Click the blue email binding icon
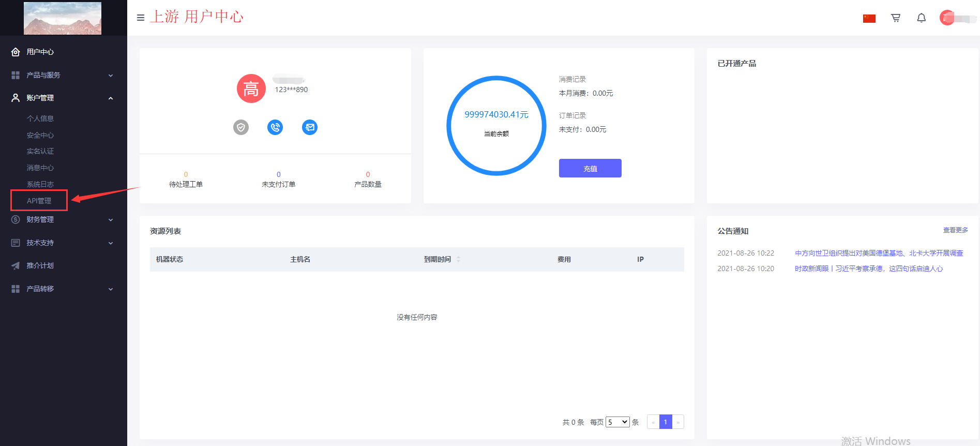980x446 pixels. tap(309, 127)
